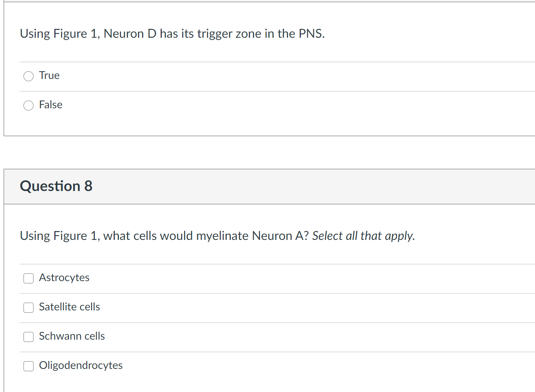Click the 'Astrocytes' answer text

point(64,277)
